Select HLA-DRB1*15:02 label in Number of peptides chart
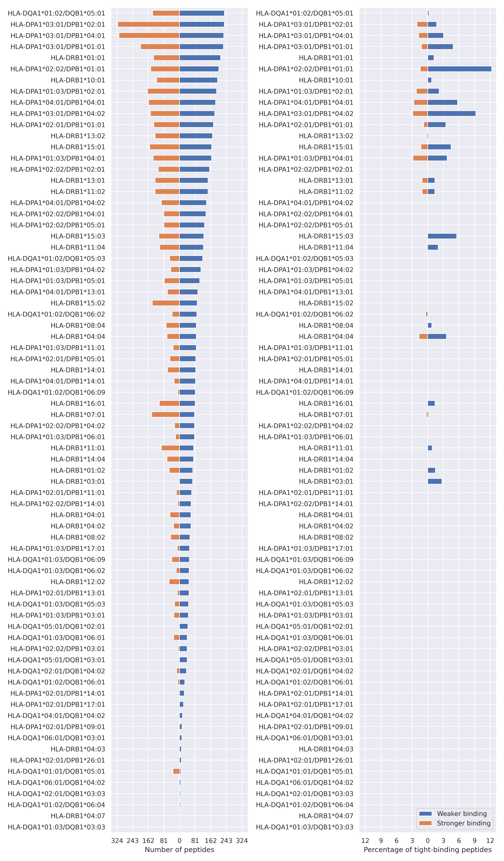504x861 pixels. click(78, 303)
